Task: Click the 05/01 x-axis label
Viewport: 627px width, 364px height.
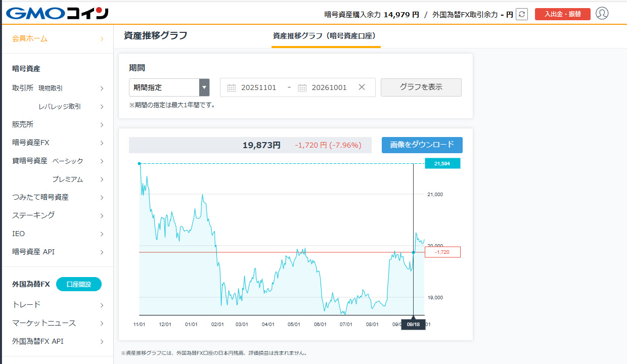Action: (294, 325)
